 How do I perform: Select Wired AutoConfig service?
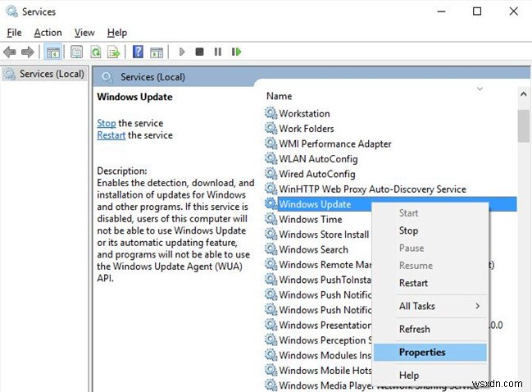pos(317,174)
